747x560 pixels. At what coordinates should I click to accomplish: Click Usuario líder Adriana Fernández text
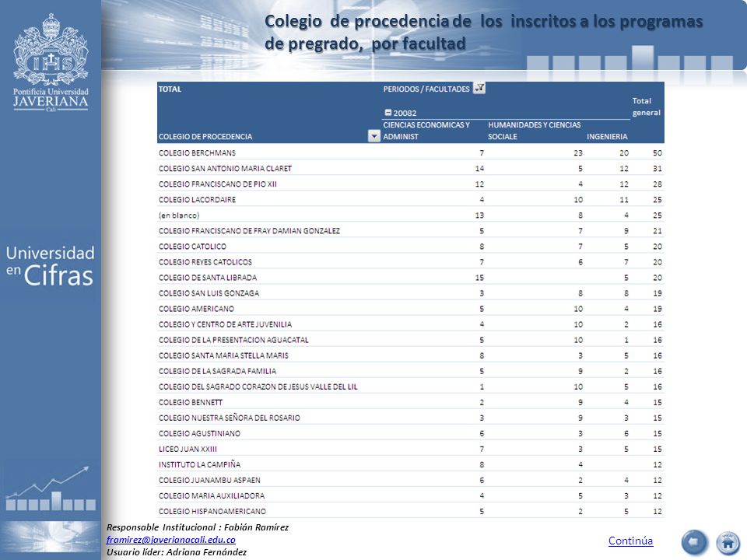(x=177, y=552)
